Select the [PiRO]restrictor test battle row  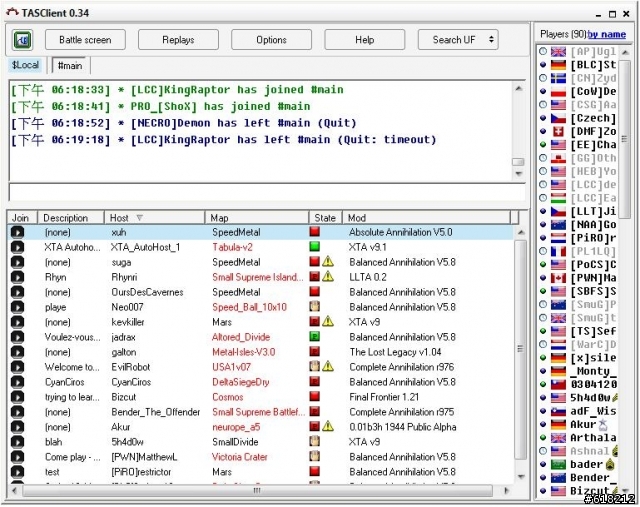pos(260,472)
